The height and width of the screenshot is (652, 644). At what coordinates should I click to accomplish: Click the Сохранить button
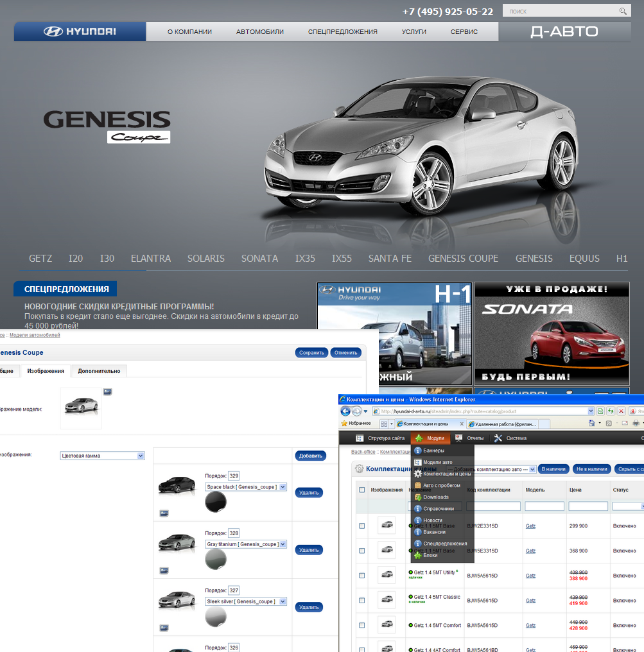[311, 352]
